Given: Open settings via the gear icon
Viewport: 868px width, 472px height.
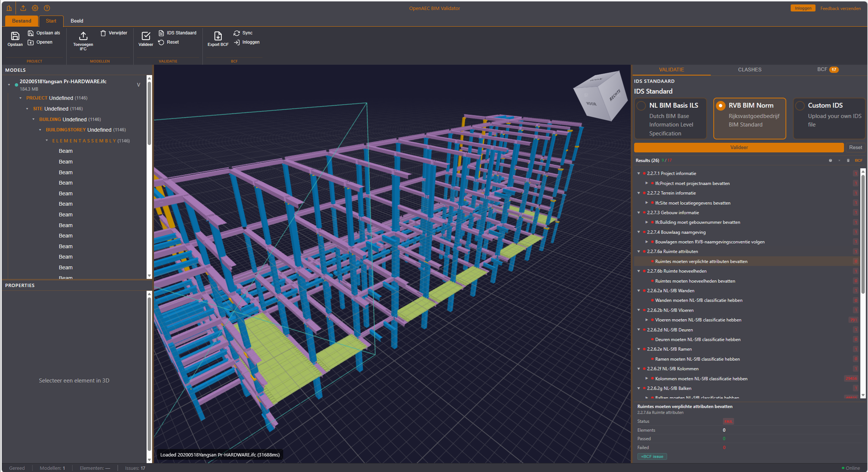Looking at the screenshot, I should pos(35,8).
